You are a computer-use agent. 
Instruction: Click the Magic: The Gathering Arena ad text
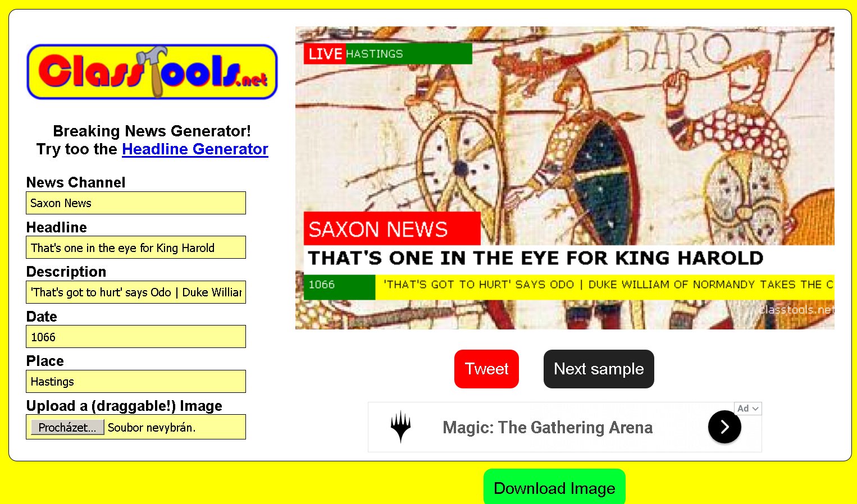click(548, 428)
